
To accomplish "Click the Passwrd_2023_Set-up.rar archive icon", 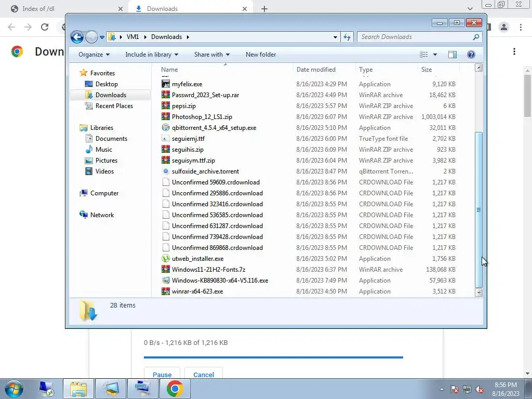I will click(166, 95).
